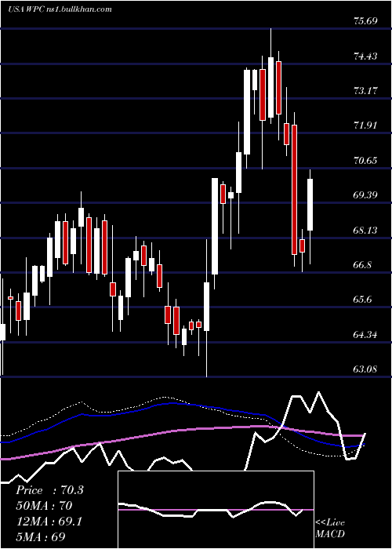392x549 pixels.
Task: Click the 63.08 price axis label
Action: point(365,369)
